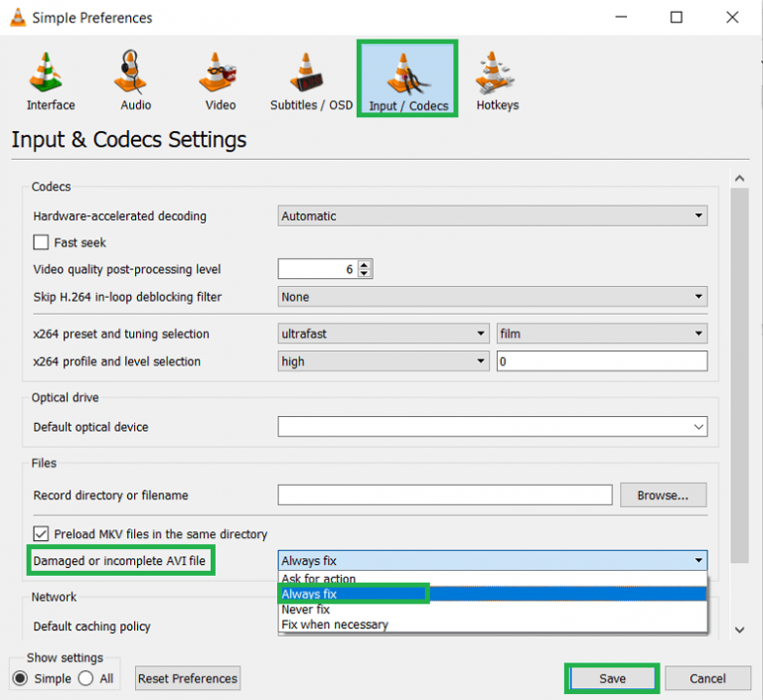Open the x264 tuning film dropdown

(602, 334)
